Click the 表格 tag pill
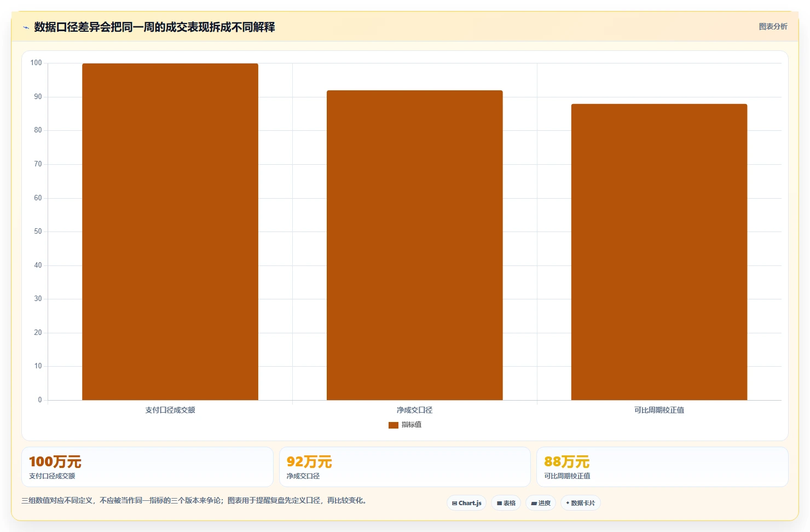 [506, 503]
